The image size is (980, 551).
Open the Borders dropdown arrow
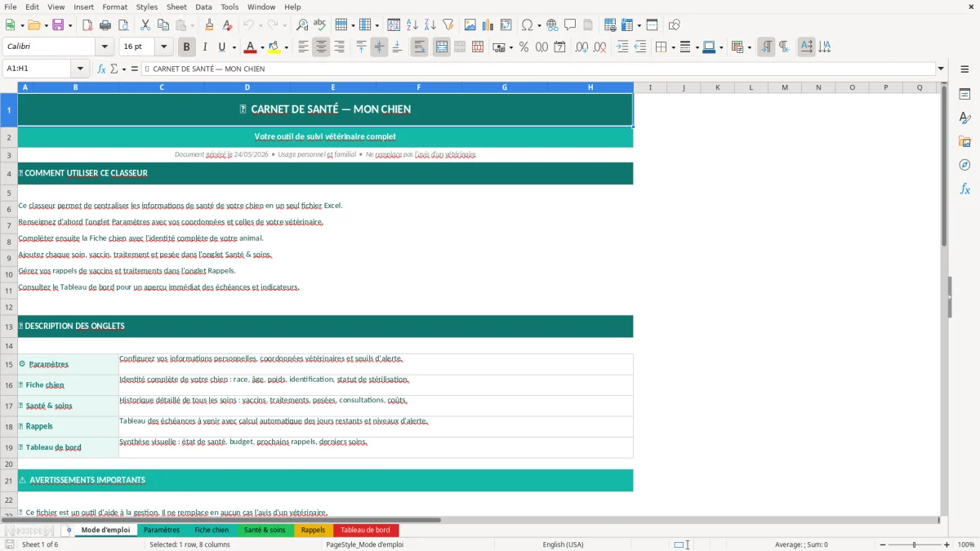pos(673,47)
